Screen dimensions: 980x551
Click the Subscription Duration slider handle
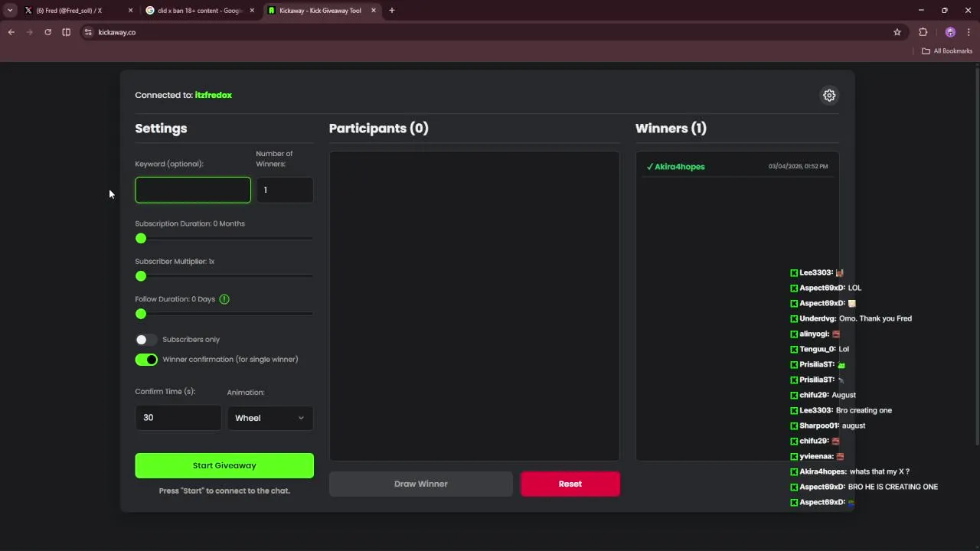tap(141, 239)
